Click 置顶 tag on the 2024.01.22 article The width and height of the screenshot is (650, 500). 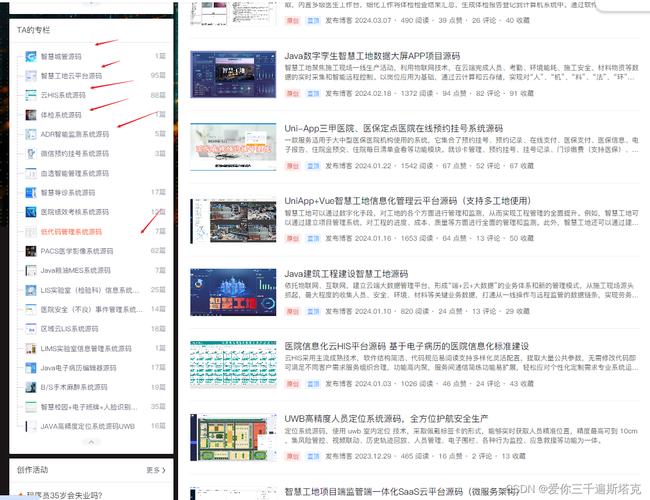[x=313, y=166]
